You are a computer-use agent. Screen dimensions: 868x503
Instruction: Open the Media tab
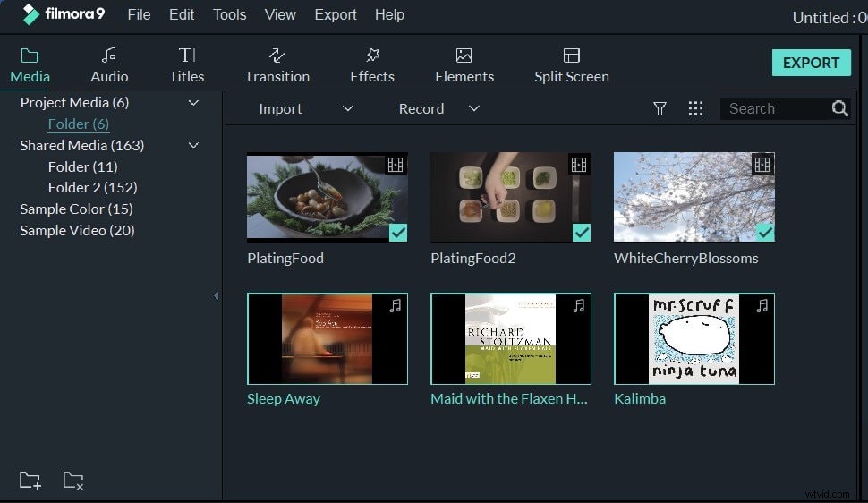30,65
